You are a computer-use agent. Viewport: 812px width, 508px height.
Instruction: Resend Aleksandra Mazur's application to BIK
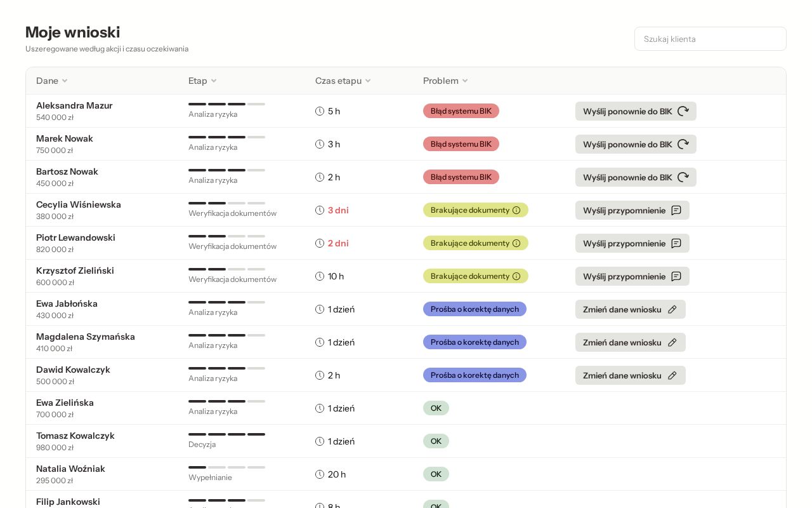[x=636, y=111]
